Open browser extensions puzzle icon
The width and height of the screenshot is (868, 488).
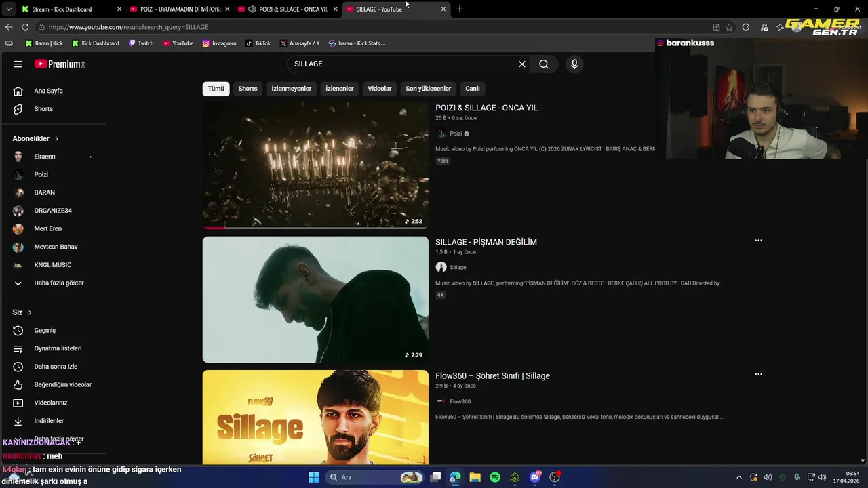[745, 27]
